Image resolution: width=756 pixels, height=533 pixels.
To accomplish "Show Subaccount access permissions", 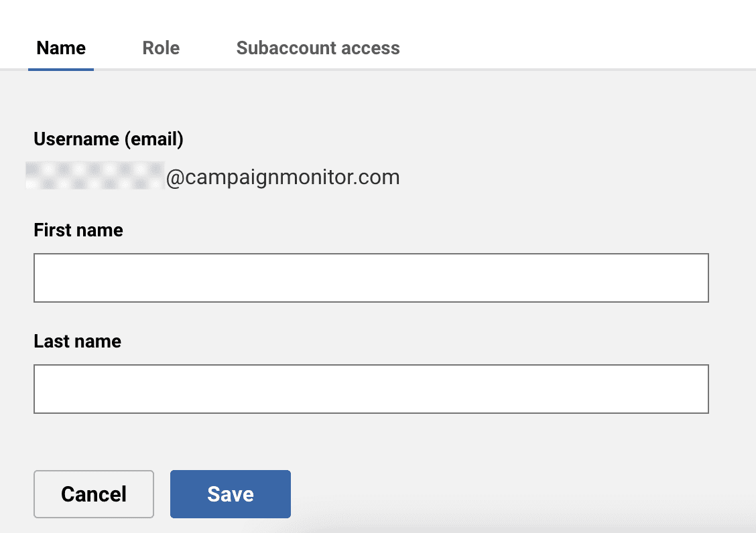I will (x=318, y=48).
